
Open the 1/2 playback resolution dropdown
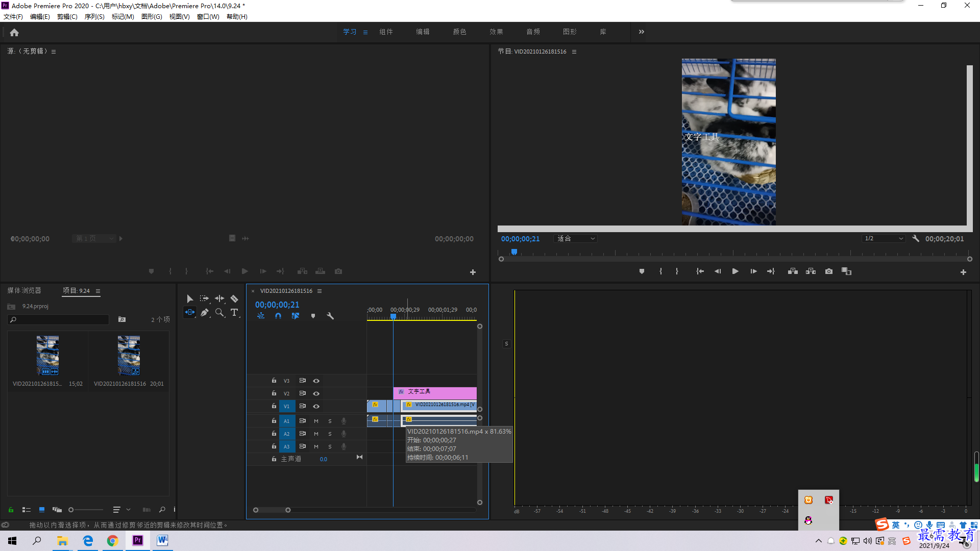(884, 238)
